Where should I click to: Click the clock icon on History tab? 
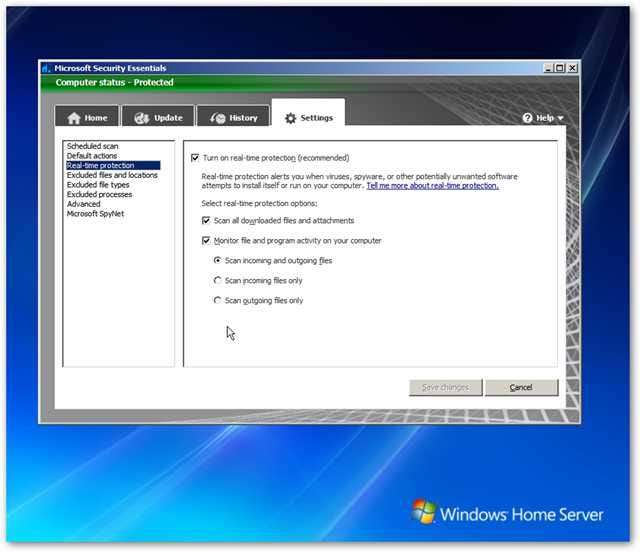pyautogui.click(x=218, y=118)
